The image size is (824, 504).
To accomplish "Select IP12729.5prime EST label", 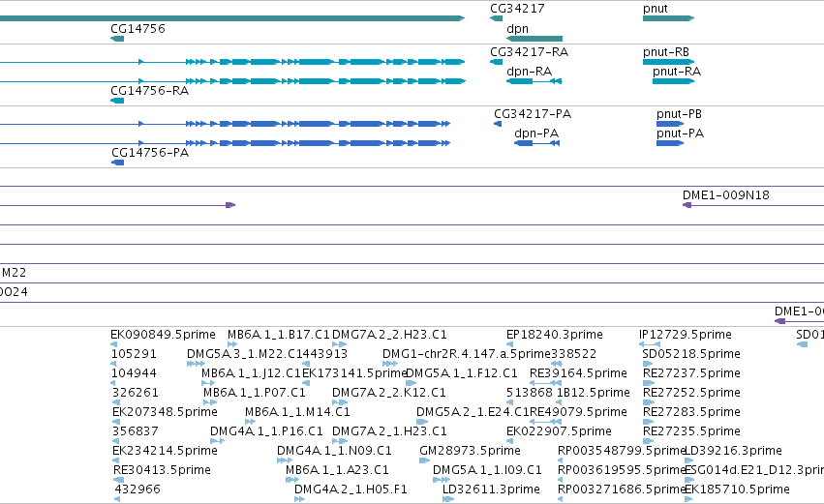I will pos(686,335).
